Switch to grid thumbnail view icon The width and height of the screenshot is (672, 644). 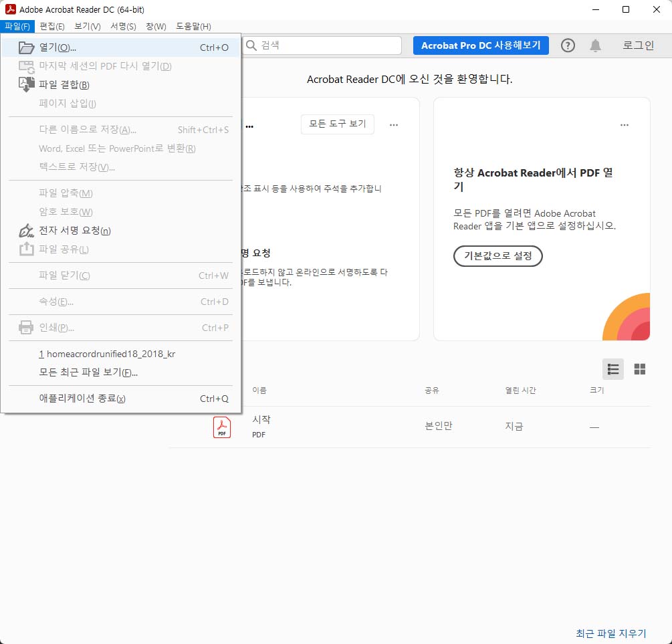tap(639, 369)
